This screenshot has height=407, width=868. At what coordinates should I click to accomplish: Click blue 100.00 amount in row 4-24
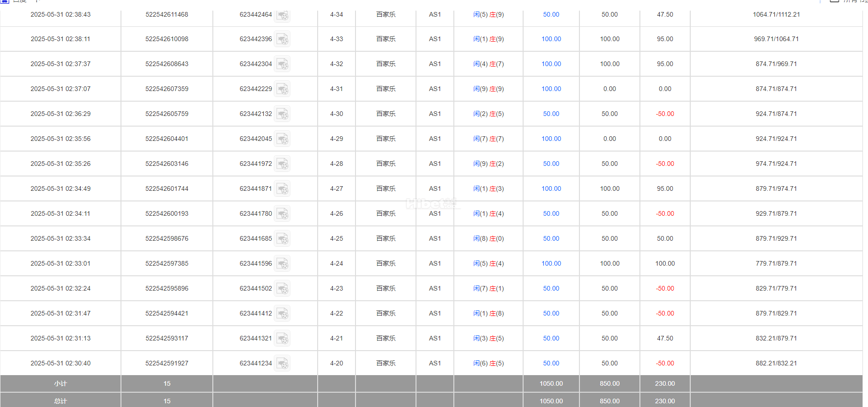tap(551, 264)
